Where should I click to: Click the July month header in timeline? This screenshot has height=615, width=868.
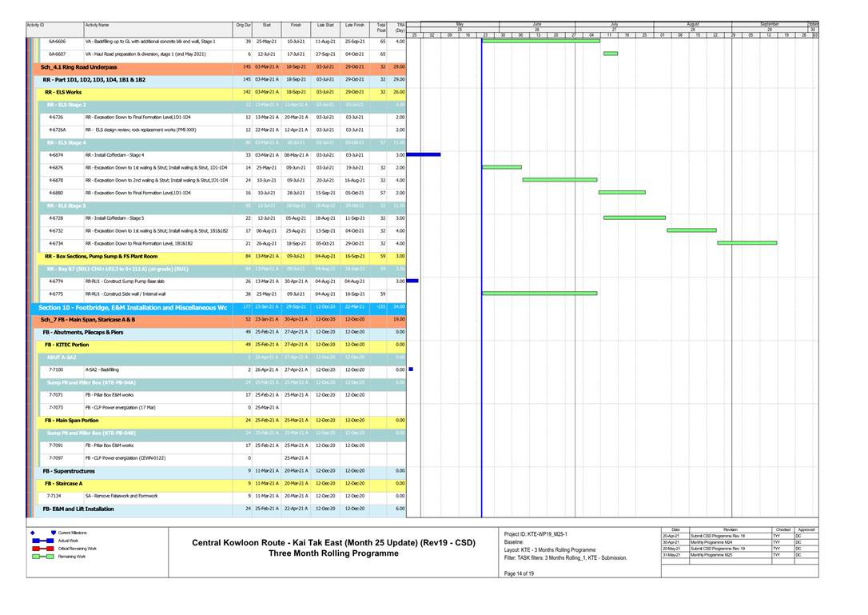[614, 24]
